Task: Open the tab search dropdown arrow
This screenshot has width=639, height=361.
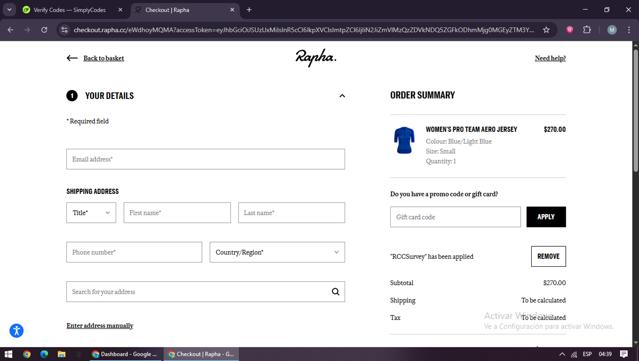Action: point(9,10)
